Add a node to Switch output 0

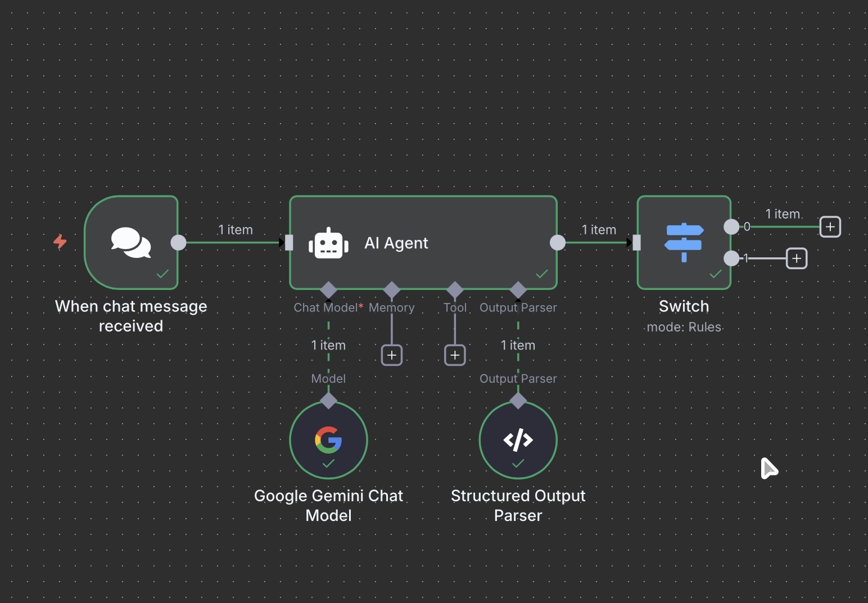click(x=830, y=227)
